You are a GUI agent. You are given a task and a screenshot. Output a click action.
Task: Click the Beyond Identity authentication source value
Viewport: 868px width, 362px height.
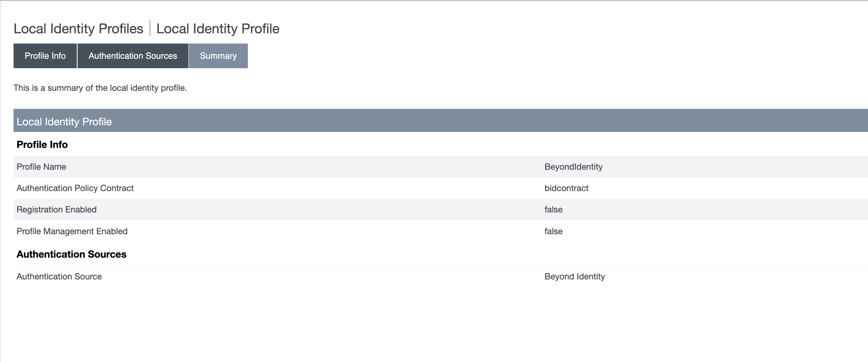[x=574, y=276]
